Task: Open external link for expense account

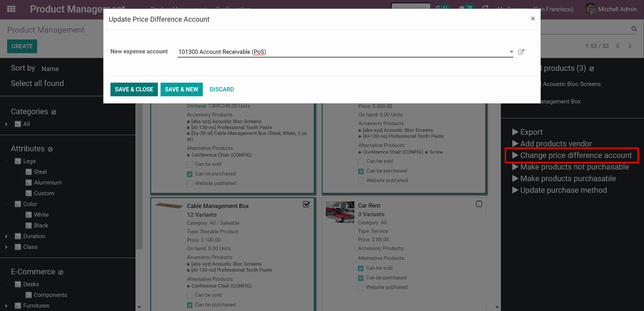Action: pyautogui.click(x=521, y=52)
